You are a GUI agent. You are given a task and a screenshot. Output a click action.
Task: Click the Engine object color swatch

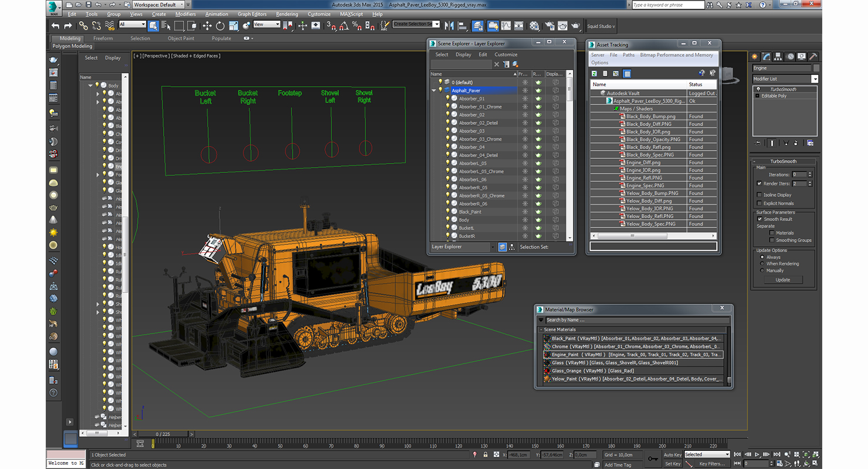tap(816, 68)
